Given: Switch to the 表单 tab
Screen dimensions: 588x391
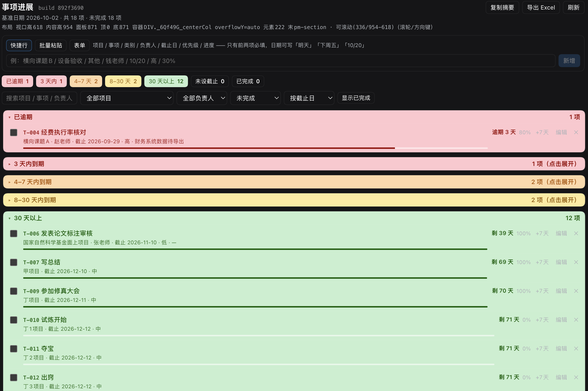Looking at the screenshot, I should [79, 45].
